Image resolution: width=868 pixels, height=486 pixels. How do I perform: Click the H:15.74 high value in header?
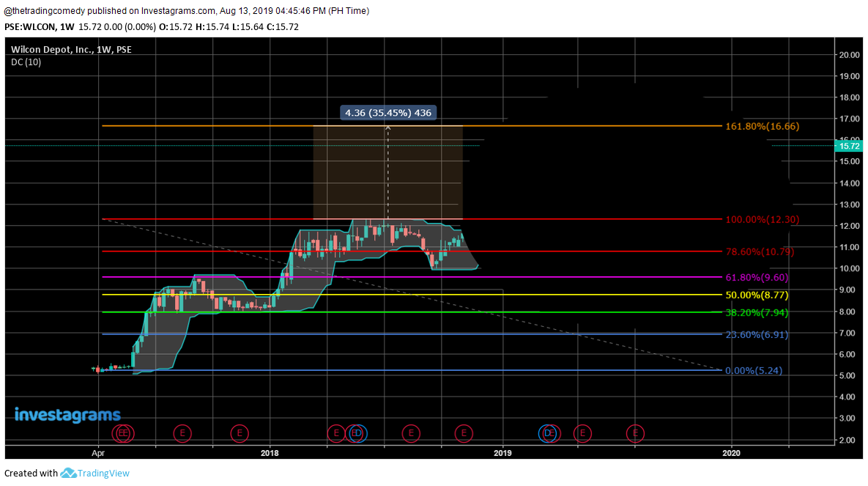(212, 26)
